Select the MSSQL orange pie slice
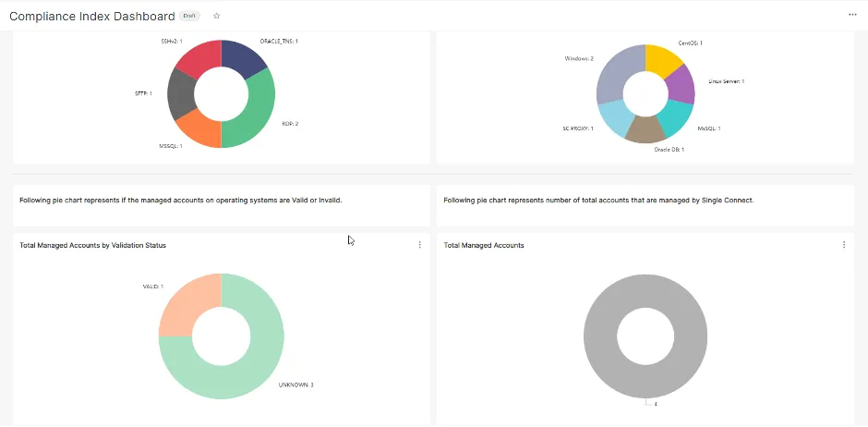 (x=200, y=130)
